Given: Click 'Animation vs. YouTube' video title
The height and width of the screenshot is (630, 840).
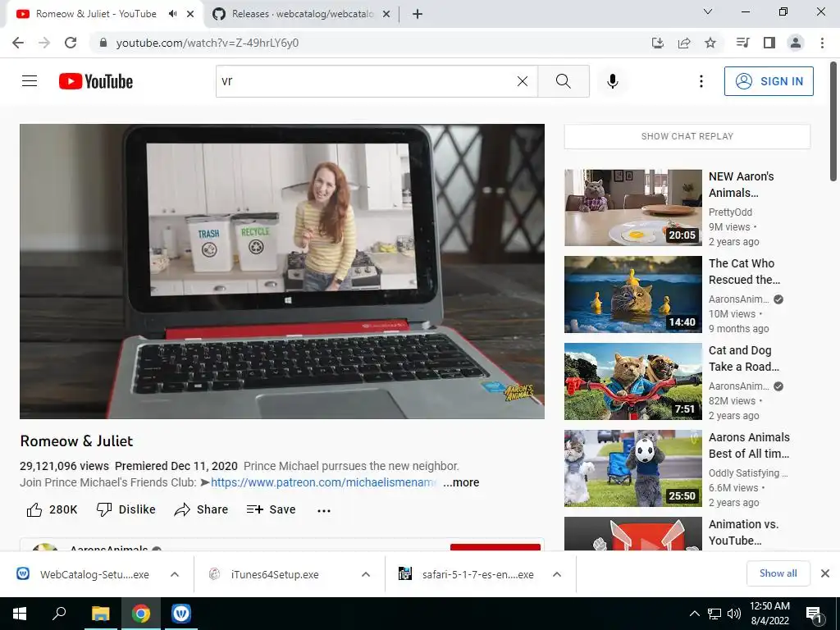Looking at the screenshot, I should click(x=743, y=532).
